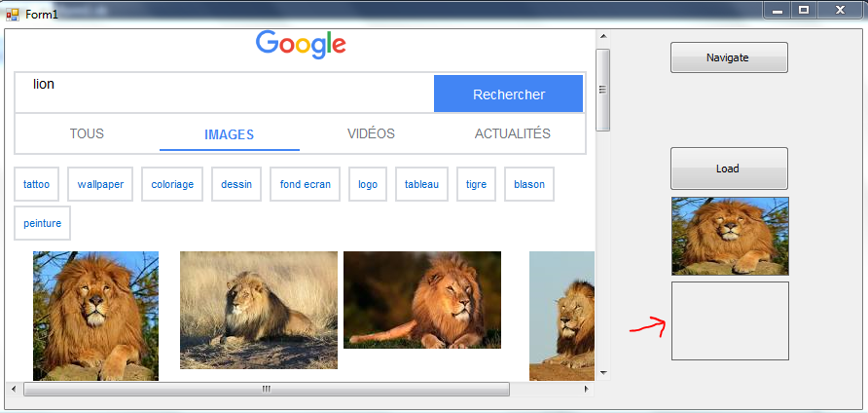Click the Google logo
Screen dimensions: 868x413
[x=301, y=45]
